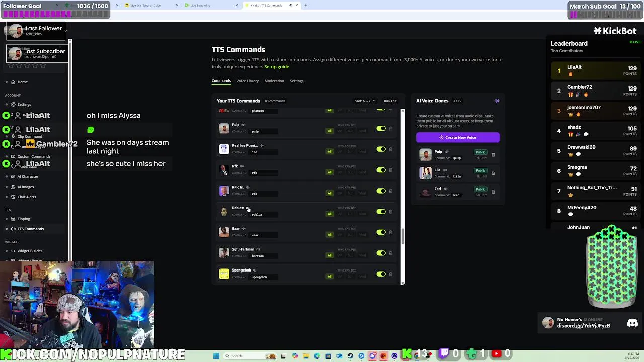
Task: Click Create New Voice button
Action: point(458,137)
